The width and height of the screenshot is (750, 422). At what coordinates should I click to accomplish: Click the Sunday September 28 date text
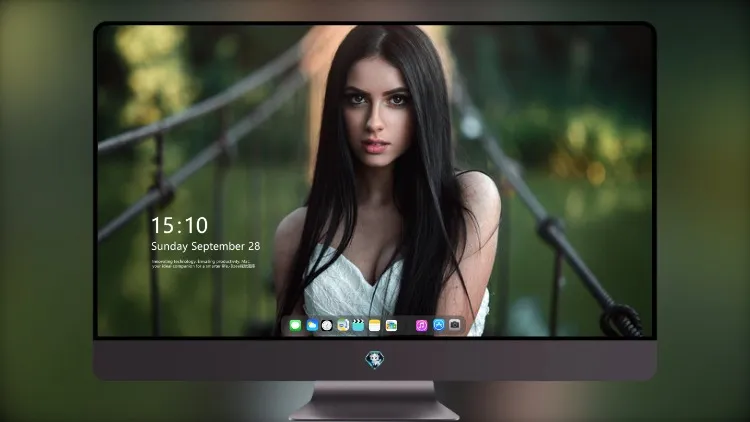(x=206, y=246)
